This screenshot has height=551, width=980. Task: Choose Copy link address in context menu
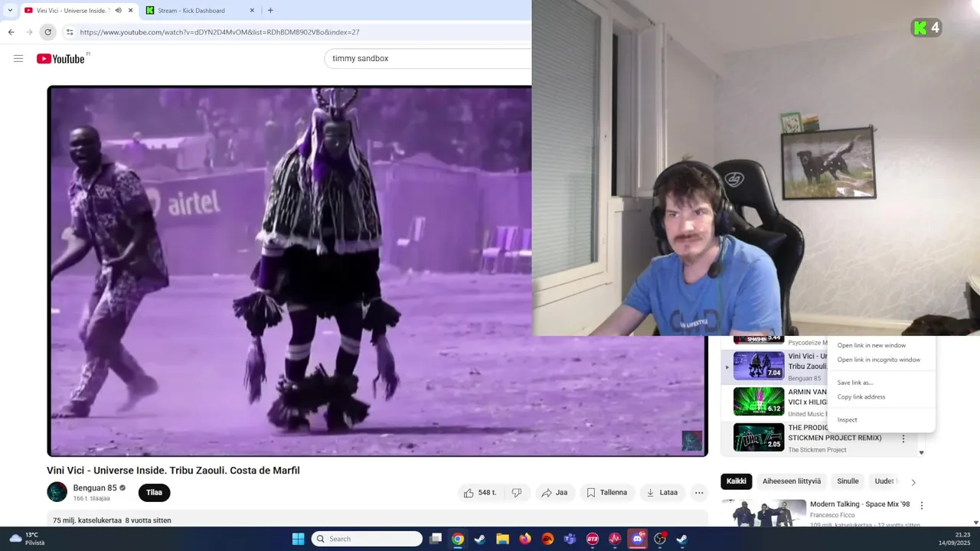coord(861,397)
